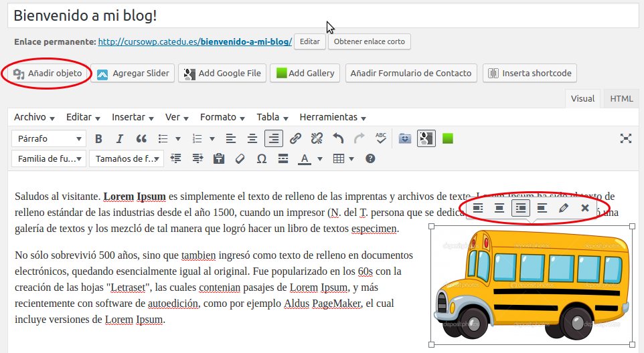Expand bulleted list style arrow
This screenshot has width=644, height=353.
click(178, 139)
